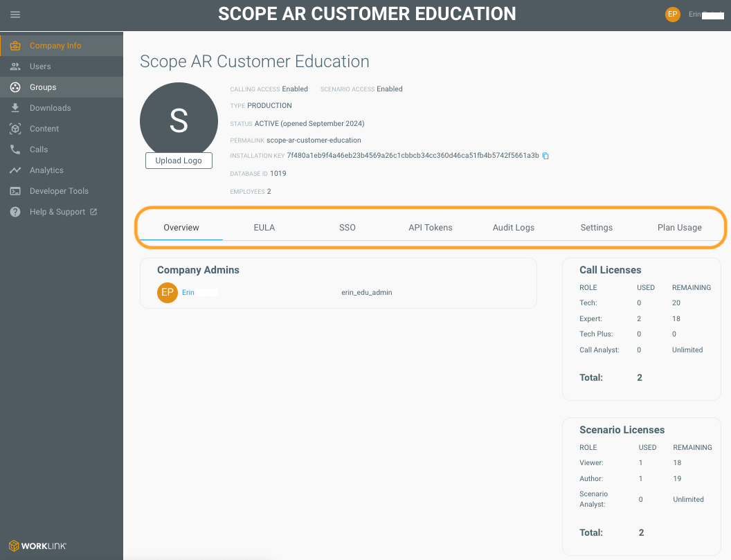Open Content via its cube icon
This screenshot has height=560, width=731.
click(15, 129)
